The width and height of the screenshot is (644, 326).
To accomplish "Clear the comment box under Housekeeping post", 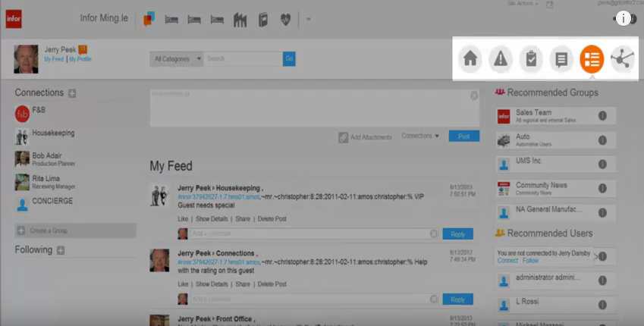I will 434,234.
